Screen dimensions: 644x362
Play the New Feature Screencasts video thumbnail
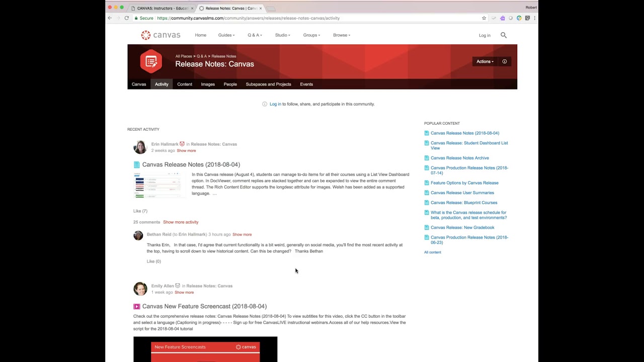tap(205, 349)
